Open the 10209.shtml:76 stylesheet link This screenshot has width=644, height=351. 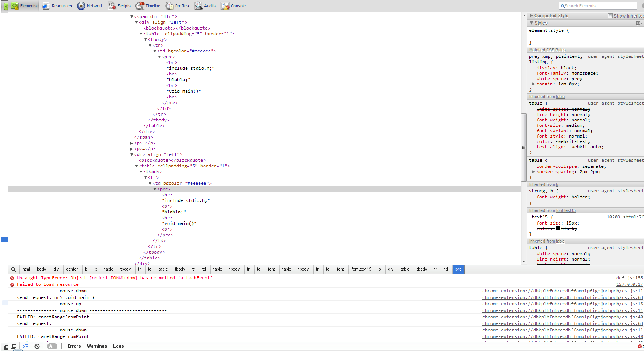click(x=625, y=217)
